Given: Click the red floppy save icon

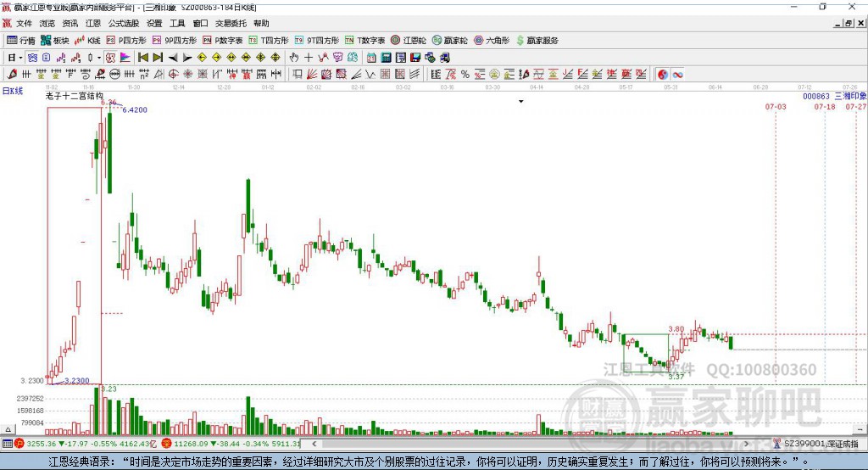Looking at the screenshot, I should [x=415, y=57].
